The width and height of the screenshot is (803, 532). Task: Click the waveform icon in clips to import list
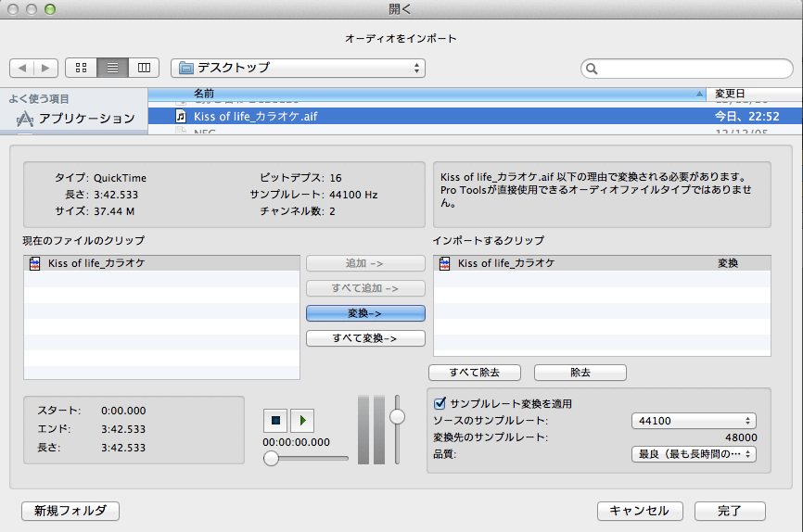444,263
